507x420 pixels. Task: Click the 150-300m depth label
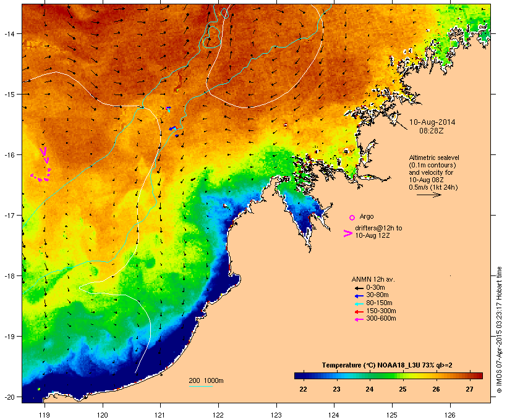(x=381, y=311)
